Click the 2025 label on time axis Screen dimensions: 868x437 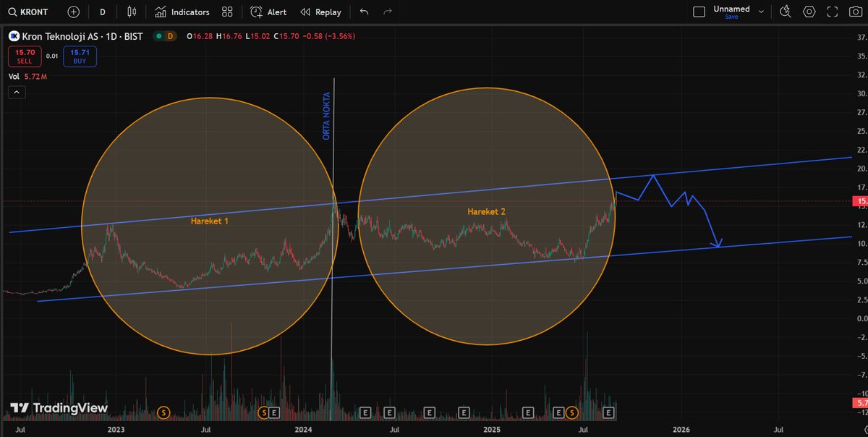(x=493, y=430)
